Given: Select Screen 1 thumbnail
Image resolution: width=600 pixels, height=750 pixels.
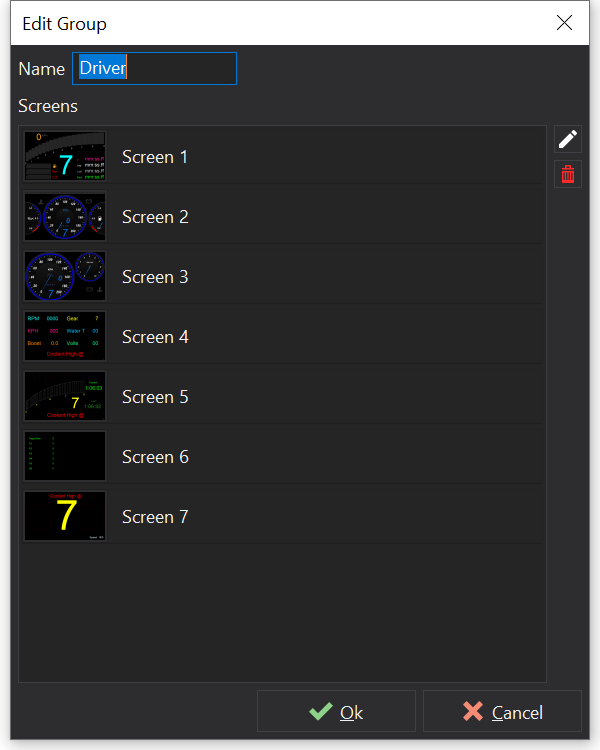Looking at the screenshot, I should [65, 157].
